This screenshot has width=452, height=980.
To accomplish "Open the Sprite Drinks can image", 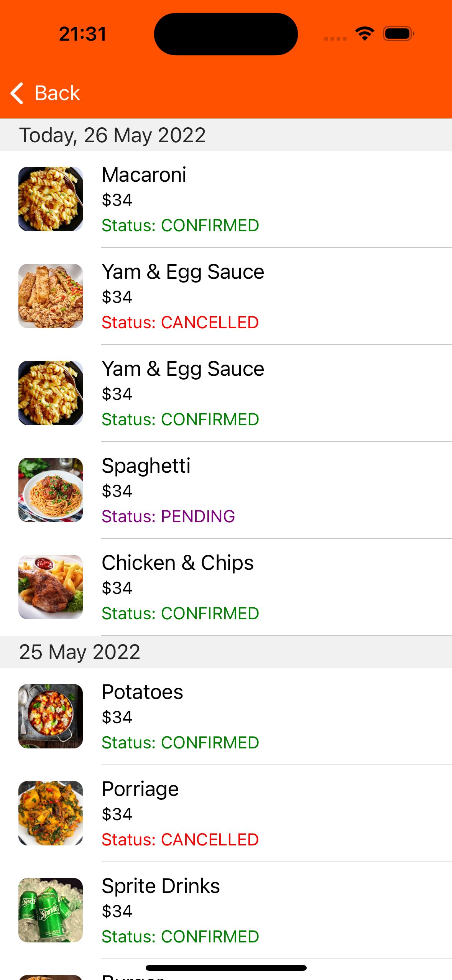I will click(51, 910).
